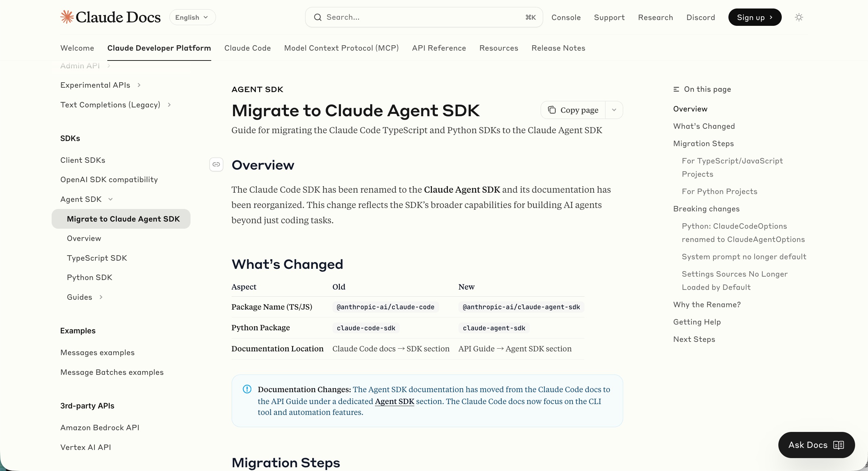Open the Agent SDK link in the callout
The height and width of the screenshot is (471, 868).
(394, 401)
